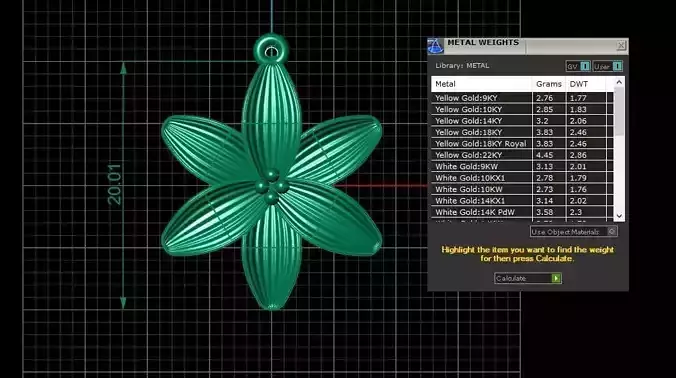Viewport: 676px width, 378px height.
Task: Click the Grams column header
Action: click(549, 84)
